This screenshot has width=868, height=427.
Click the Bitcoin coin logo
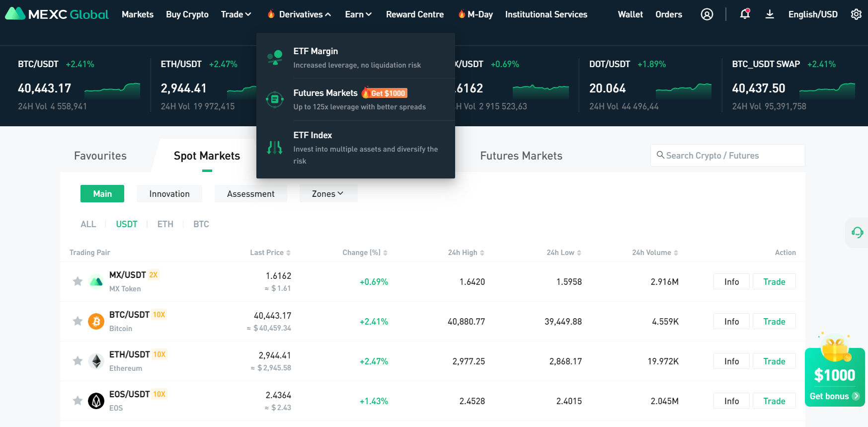tap(96, 321)
